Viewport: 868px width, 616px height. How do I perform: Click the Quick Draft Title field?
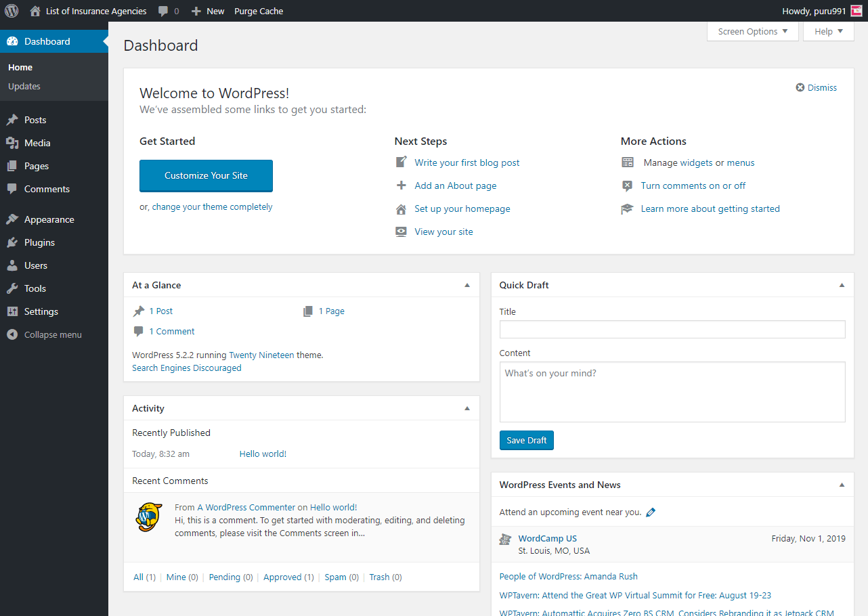(672, 330)
